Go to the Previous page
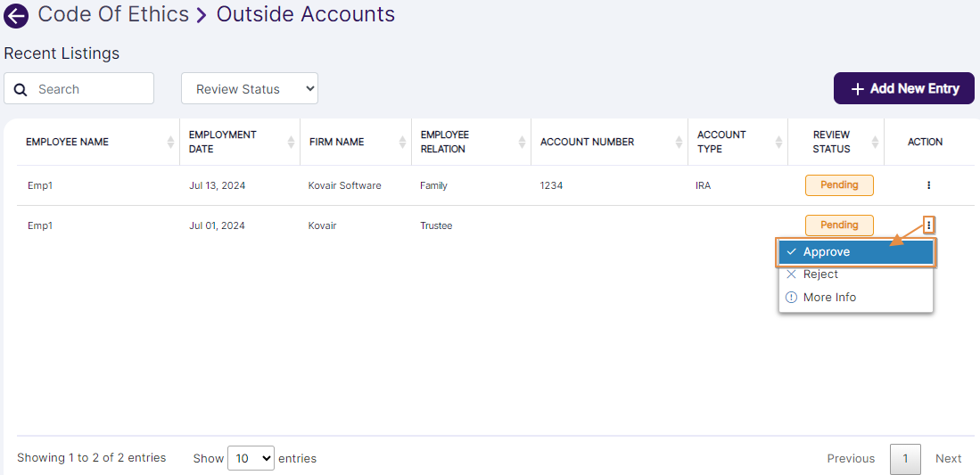Viewport: 980px width, 475px height. pyautogui.click(x=851, y=458)
